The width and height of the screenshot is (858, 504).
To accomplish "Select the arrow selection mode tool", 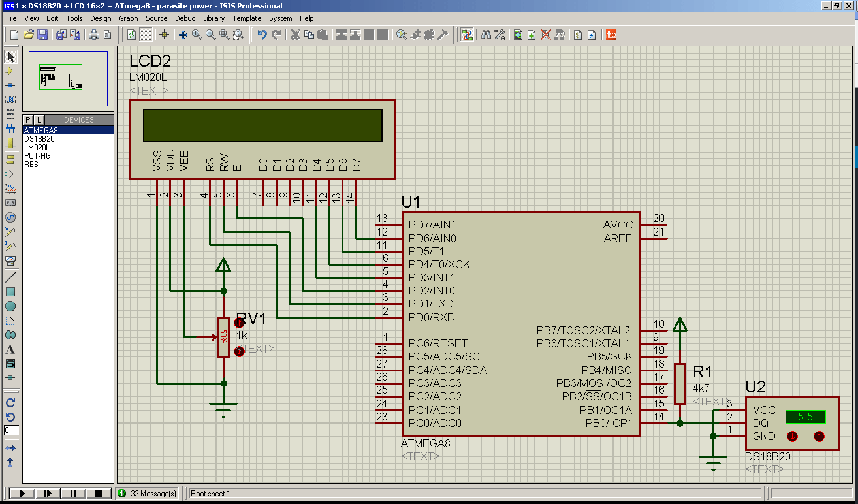I will click(10, 57).
